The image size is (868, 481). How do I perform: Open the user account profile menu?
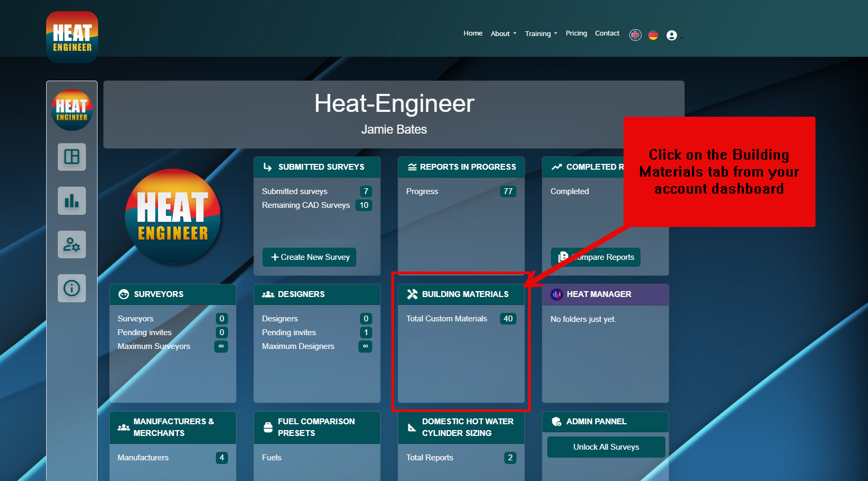coord(672,36)
